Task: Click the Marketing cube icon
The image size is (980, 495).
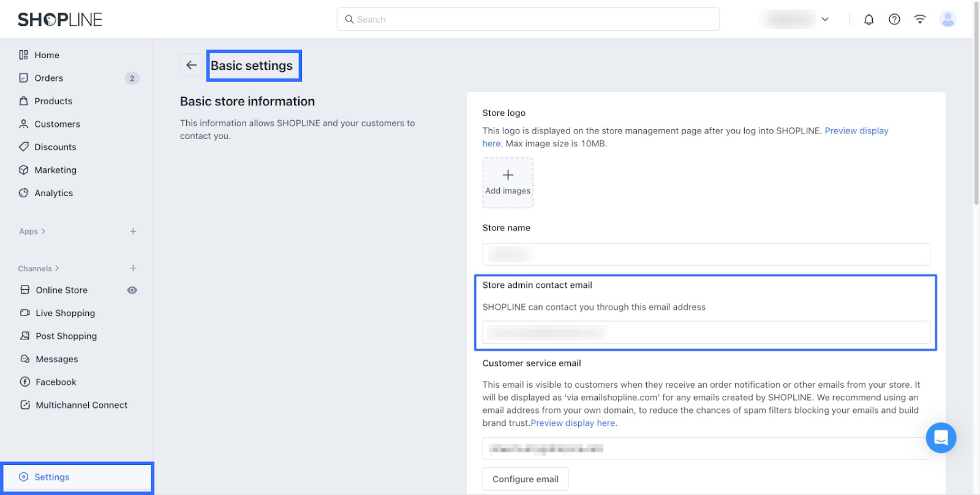Action: click(x=23, y=170)
